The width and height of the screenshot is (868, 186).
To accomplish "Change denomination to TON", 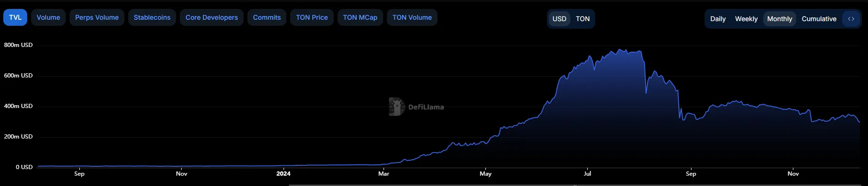I will (x=583, y=19).
